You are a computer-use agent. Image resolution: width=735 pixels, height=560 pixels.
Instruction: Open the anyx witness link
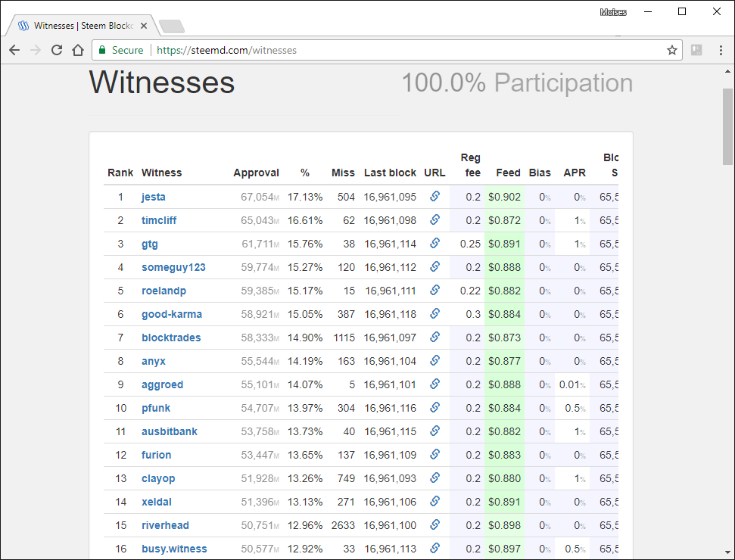click(153, 361)
